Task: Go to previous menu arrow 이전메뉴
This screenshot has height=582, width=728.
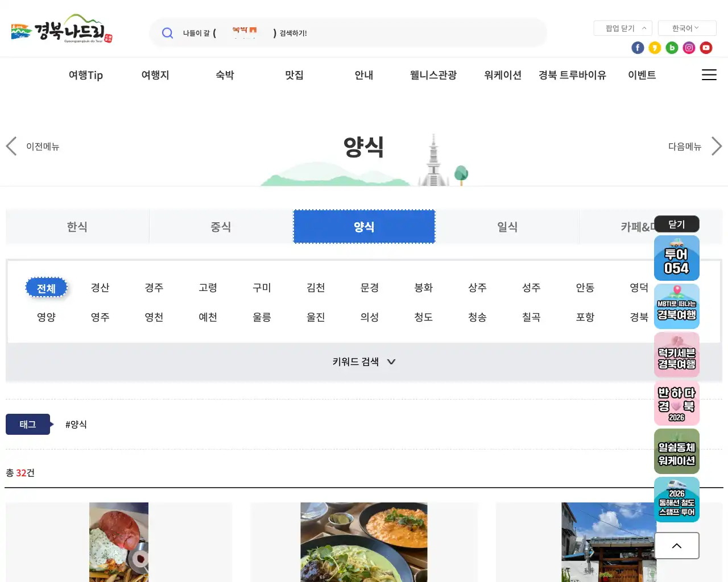Action: click(32, 146)
